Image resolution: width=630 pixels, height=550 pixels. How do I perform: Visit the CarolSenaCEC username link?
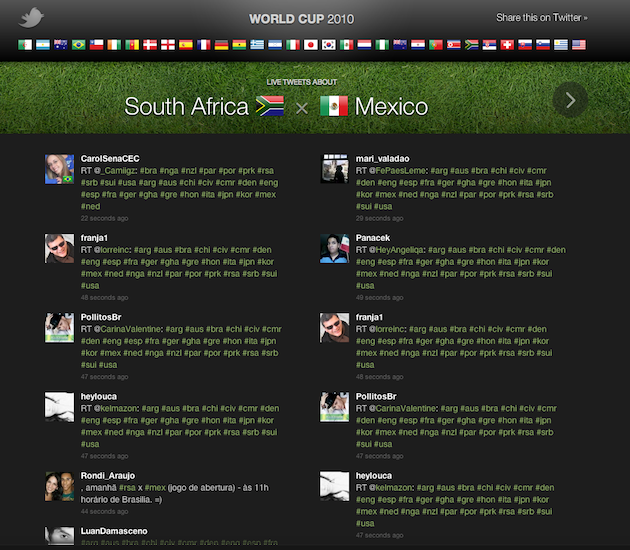tap(110, 159)
